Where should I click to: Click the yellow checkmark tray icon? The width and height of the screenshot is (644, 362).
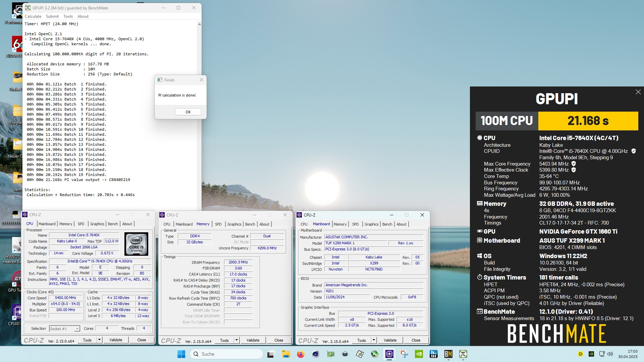(x=581, y=354)
